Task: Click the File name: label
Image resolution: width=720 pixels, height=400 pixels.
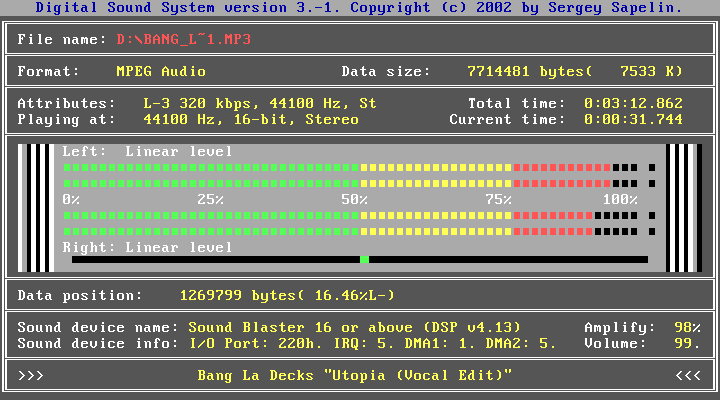Action: coord(62,39)
